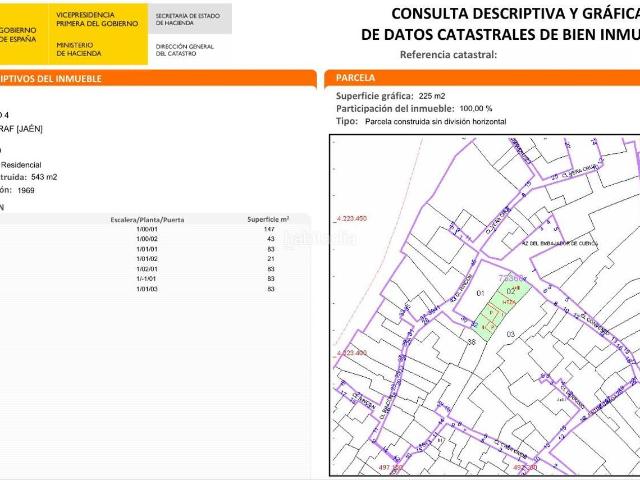Click 'Superficie gráfica:' label
Viewport: 640px width, 480px height.
tap(375, 96)
